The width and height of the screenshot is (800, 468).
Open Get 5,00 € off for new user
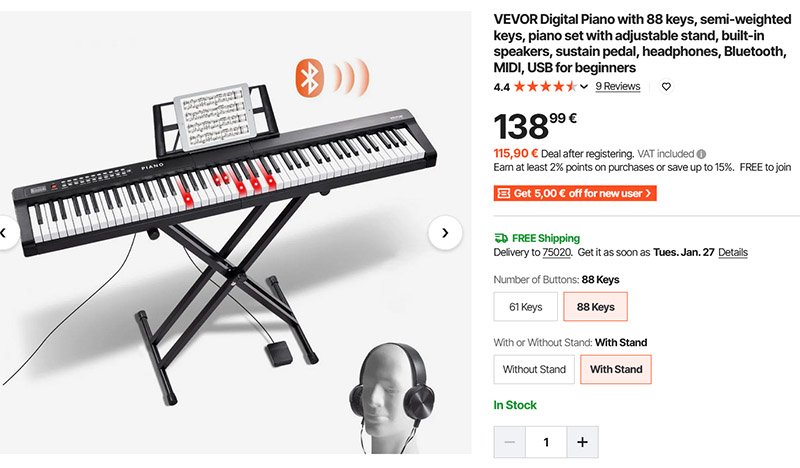pos(575,193)
